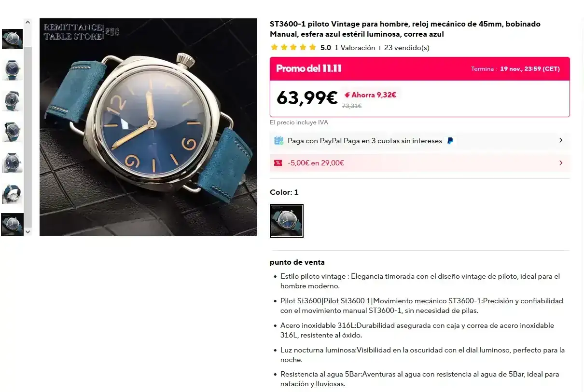
Task: Click the PayPal logo icon
Action: pos(450,141)
